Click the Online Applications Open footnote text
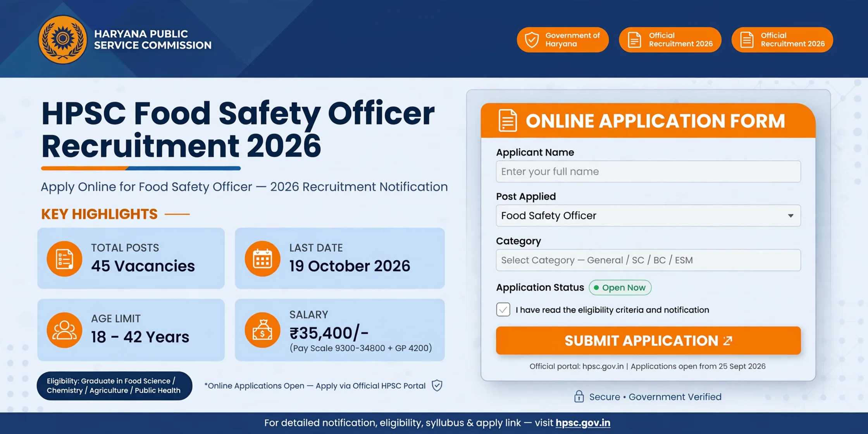 point(315,386)
